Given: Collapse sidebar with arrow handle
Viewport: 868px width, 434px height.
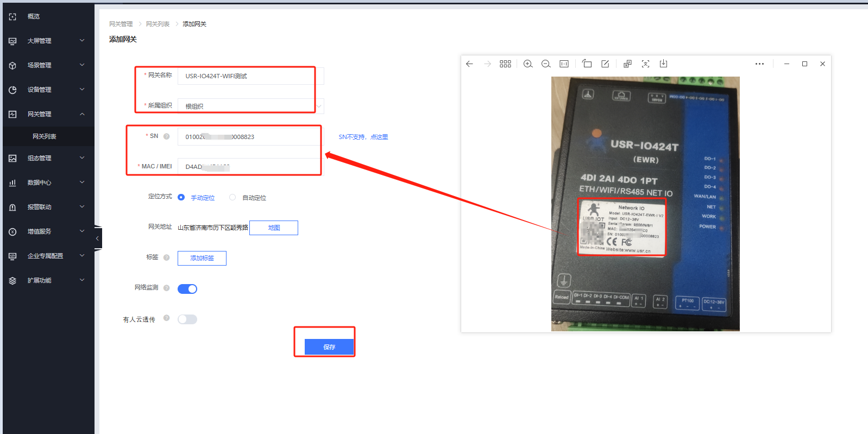Looking at the screenshot, I should click(x=98, y=238).
